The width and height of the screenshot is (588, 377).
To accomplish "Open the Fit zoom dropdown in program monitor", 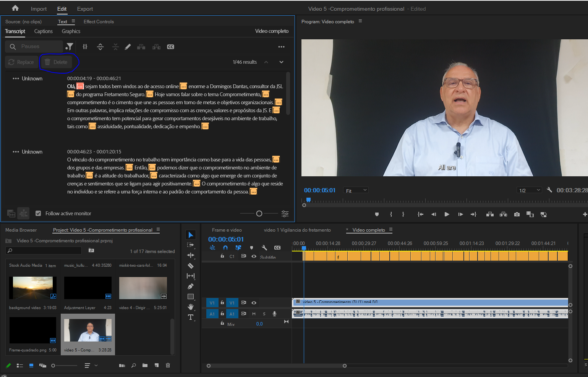I will 356,190.
